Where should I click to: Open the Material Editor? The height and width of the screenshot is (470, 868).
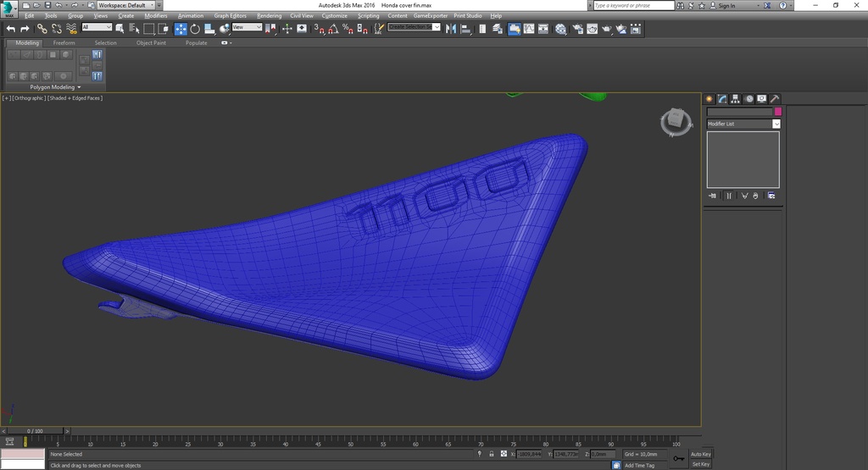click(x=561, y=29)
